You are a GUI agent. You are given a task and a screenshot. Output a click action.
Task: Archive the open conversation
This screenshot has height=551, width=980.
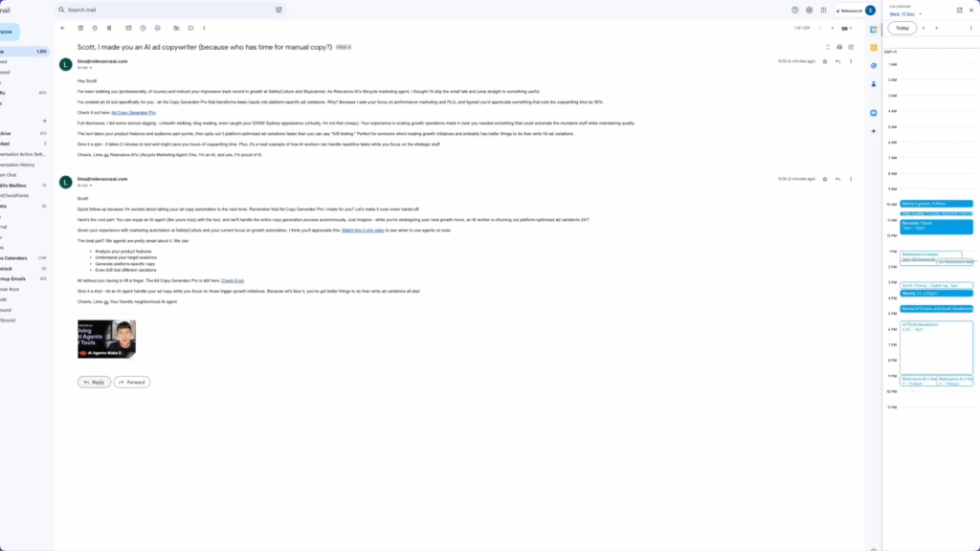click(x=80, y=29)
